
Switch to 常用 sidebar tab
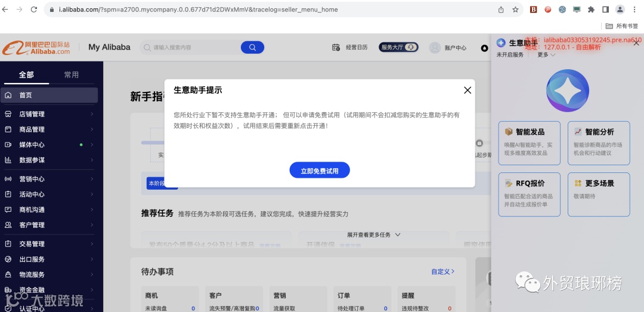pyautogui.click(x=71, y=75)
